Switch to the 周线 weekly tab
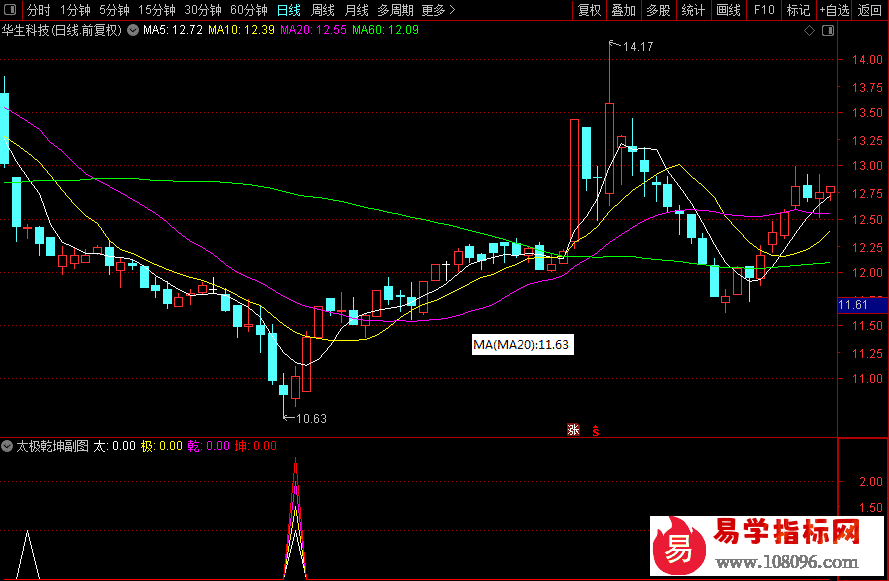 pos(323,10)
